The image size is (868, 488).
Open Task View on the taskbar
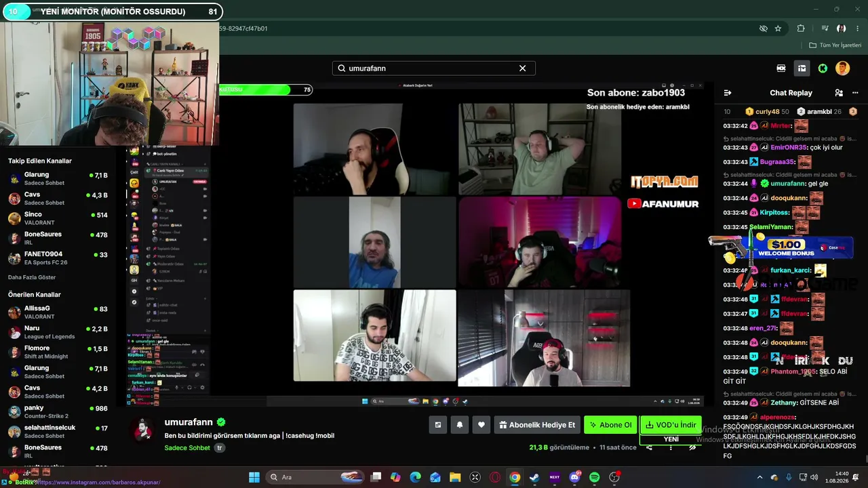pyautogui.click(x=376, y=477)
